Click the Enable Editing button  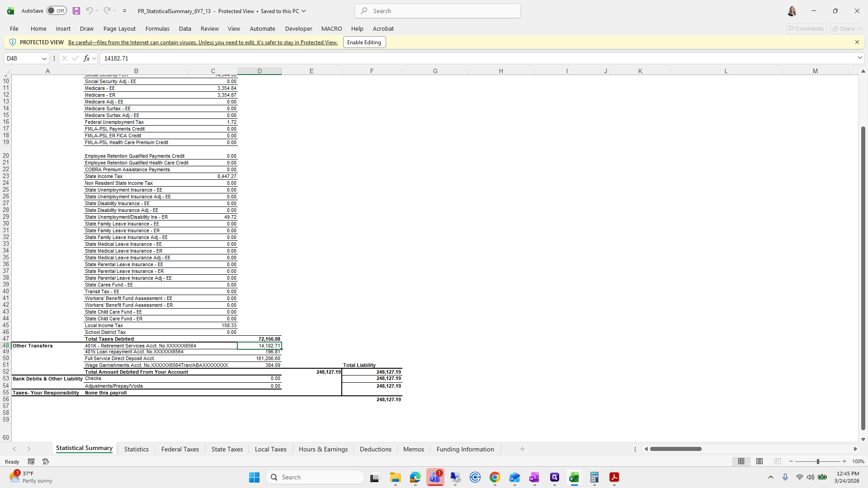[x=364, y=42]
